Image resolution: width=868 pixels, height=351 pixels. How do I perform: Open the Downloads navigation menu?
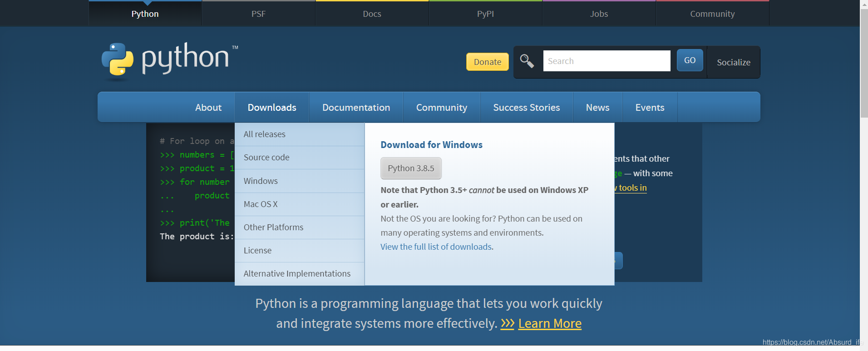click(x=272, y=107)
